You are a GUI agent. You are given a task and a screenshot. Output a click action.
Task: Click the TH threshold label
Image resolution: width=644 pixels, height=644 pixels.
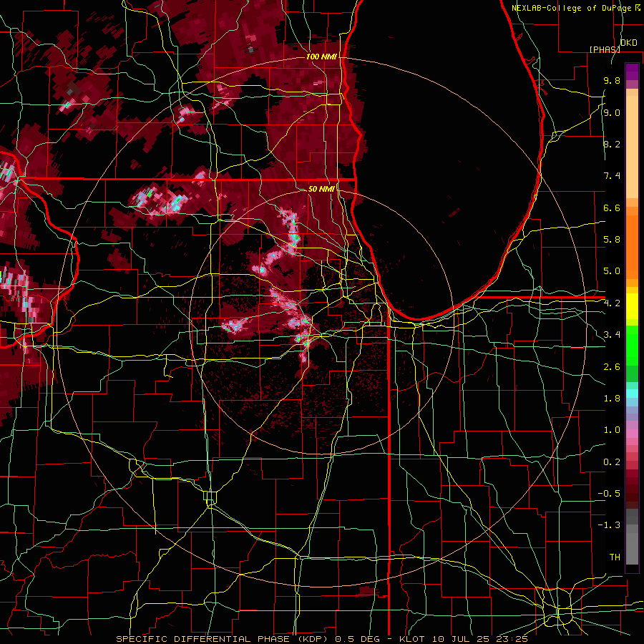[615, 557]
